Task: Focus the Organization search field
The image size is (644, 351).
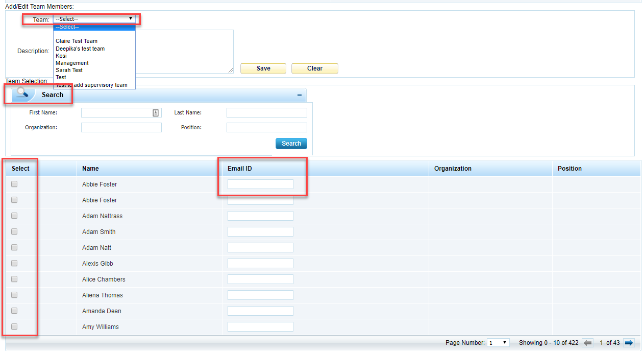Action: (121, 128)
